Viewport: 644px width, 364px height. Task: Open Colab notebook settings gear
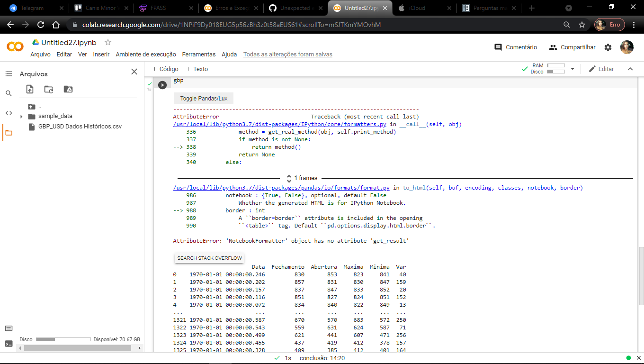pyautogui.click(x=609, y=47)
